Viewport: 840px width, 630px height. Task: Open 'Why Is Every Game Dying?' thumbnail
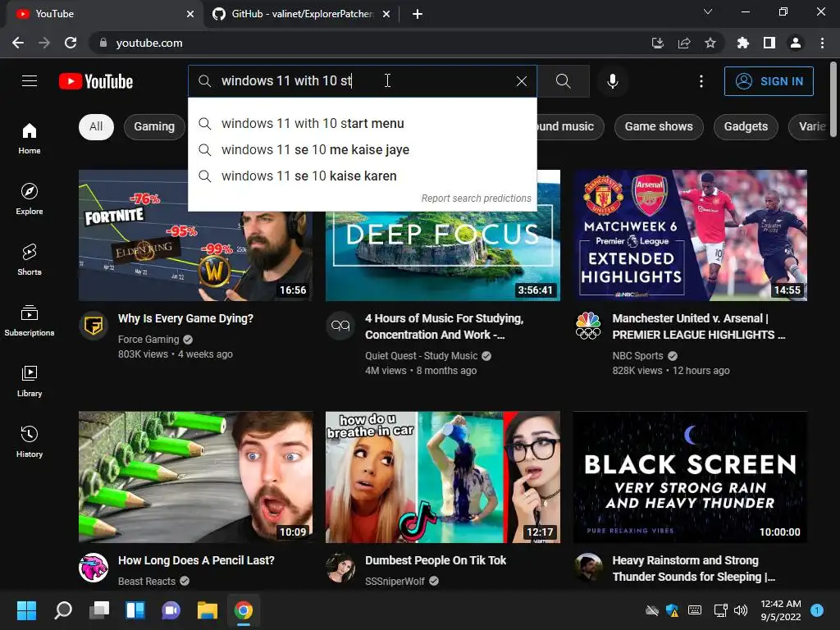tap(195, 235)
